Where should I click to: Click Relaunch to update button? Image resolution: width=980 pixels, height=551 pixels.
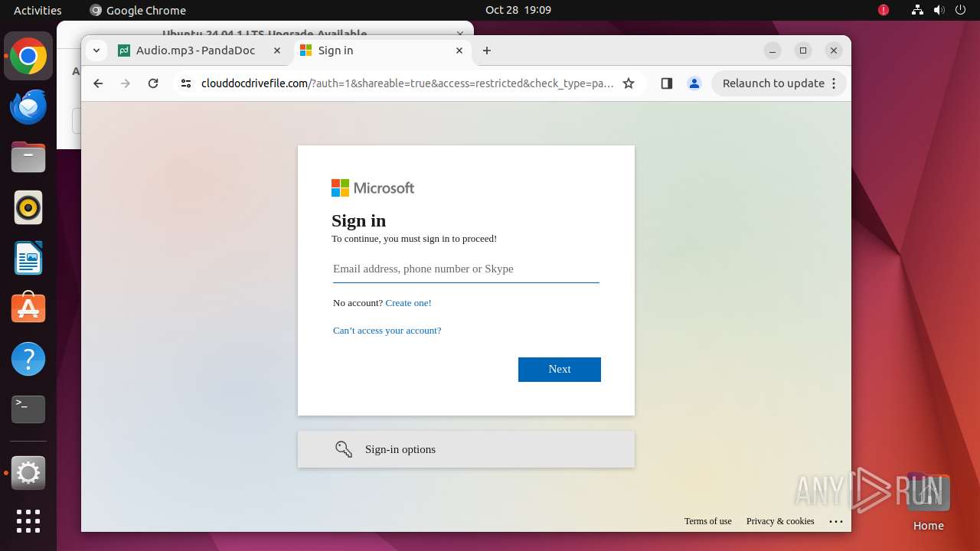point(773,83)
